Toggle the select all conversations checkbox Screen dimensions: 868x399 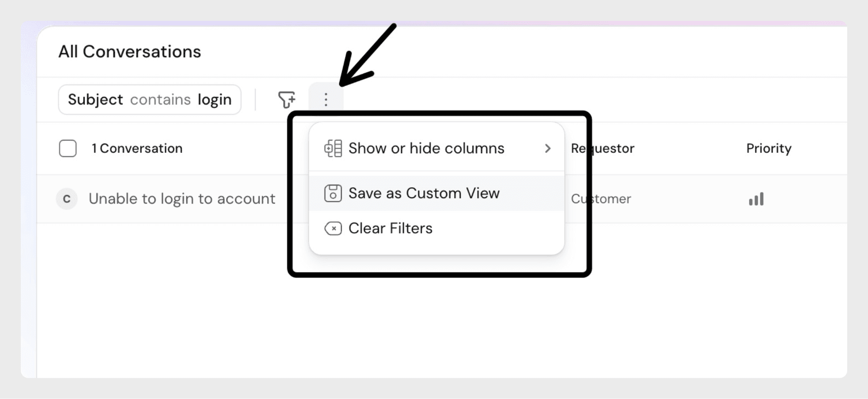pos(68,148)
